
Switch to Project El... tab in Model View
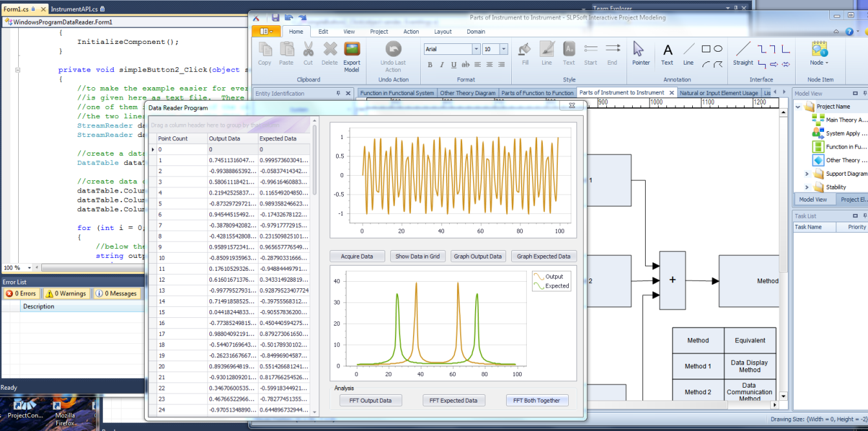(x=852, y=200)
